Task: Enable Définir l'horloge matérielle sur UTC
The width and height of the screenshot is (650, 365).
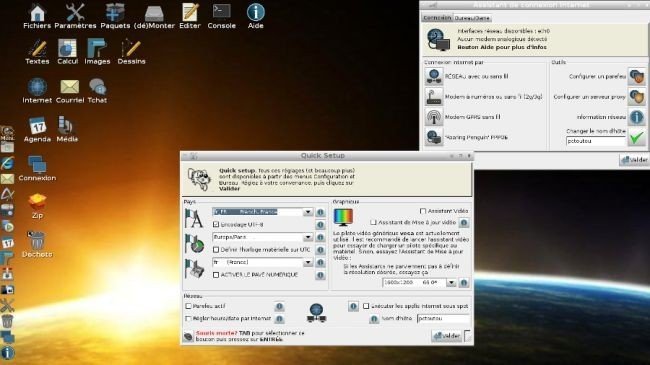Action: (216, 250)
